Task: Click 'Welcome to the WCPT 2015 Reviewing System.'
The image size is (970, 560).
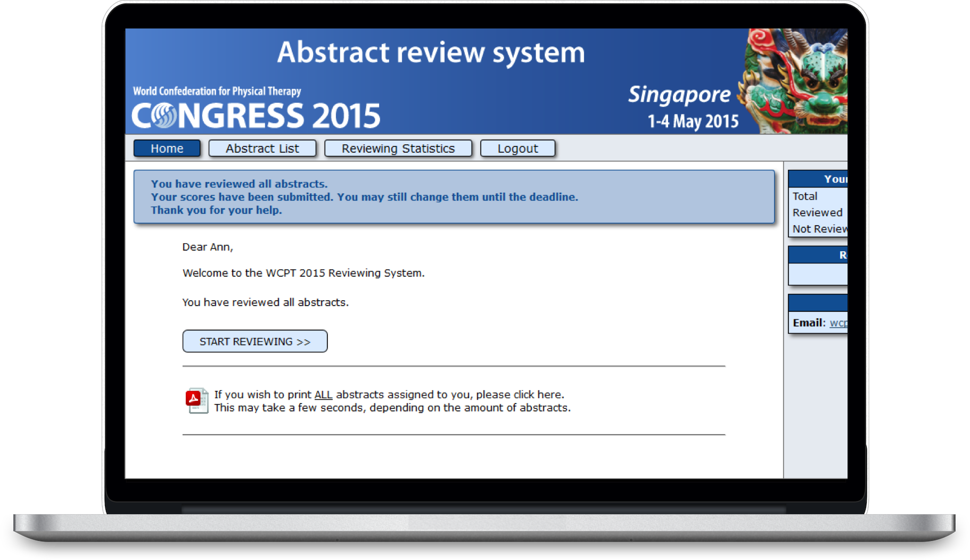Action: point(303,273)
